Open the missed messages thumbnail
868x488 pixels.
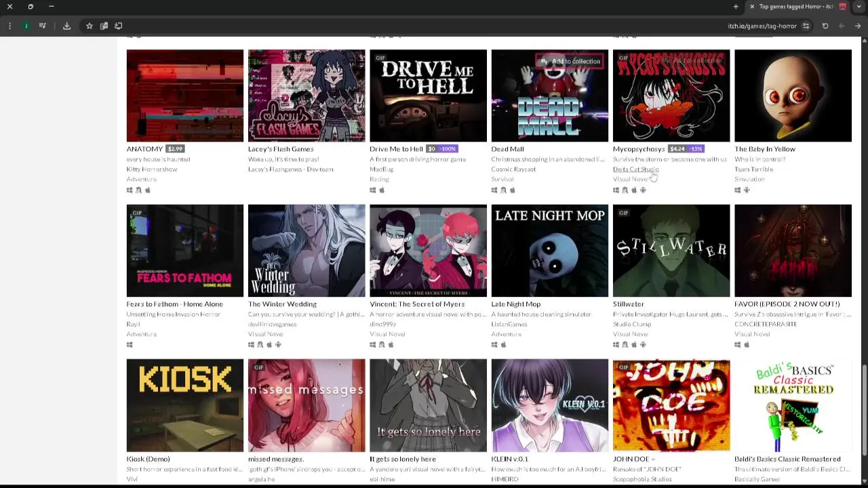[x=307, y=405]
